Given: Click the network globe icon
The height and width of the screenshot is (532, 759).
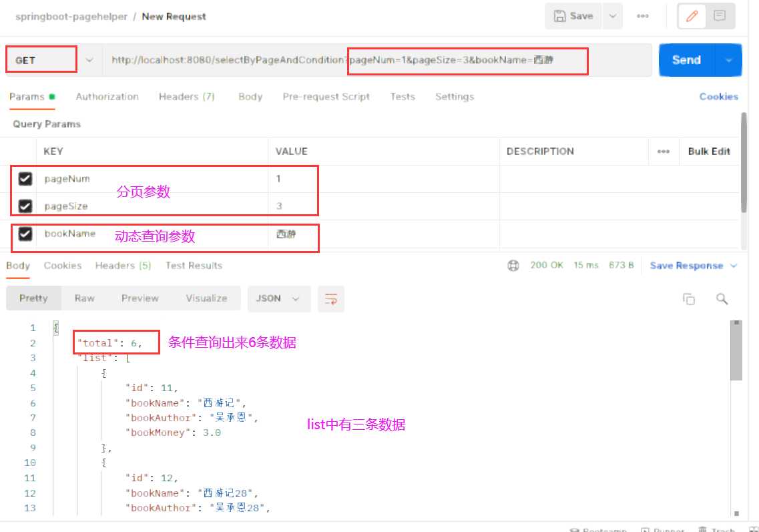Looking at the screenshot, I should click(x=513, y=265).
